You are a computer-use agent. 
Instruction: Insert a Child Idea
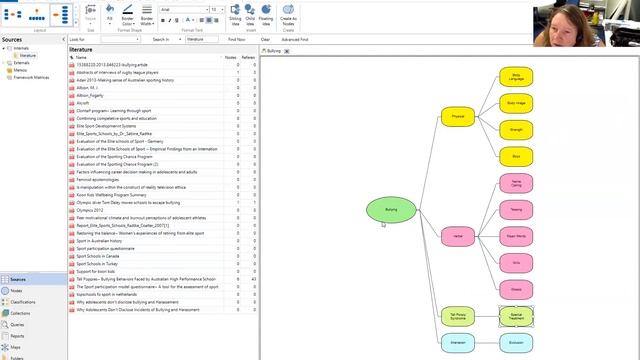point(250,15)
